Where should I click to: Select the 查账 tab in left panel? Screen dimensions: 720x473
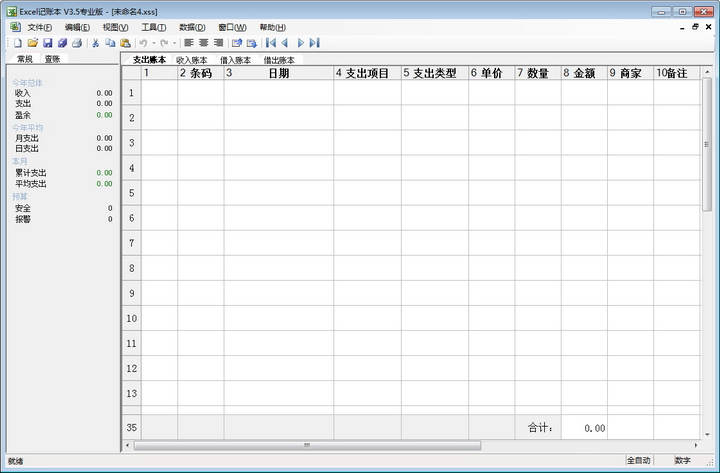click(x=51, y=60)
